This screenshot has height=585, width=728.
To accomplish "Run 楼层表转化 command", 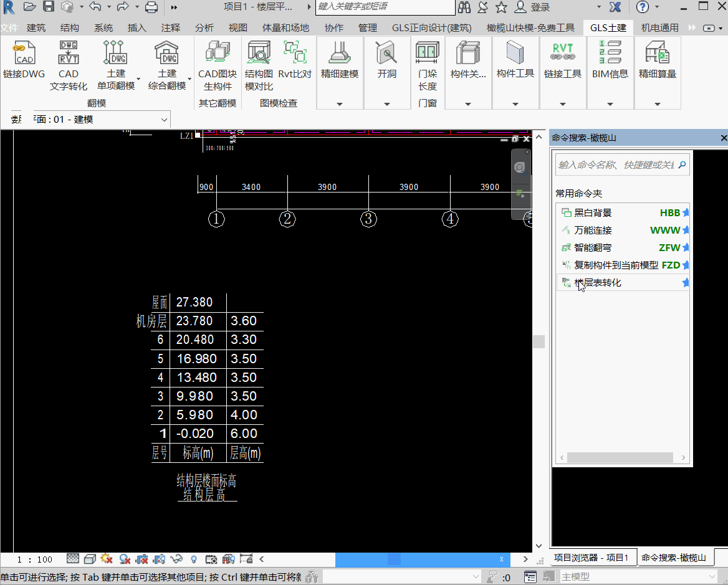I will [598, 282].
